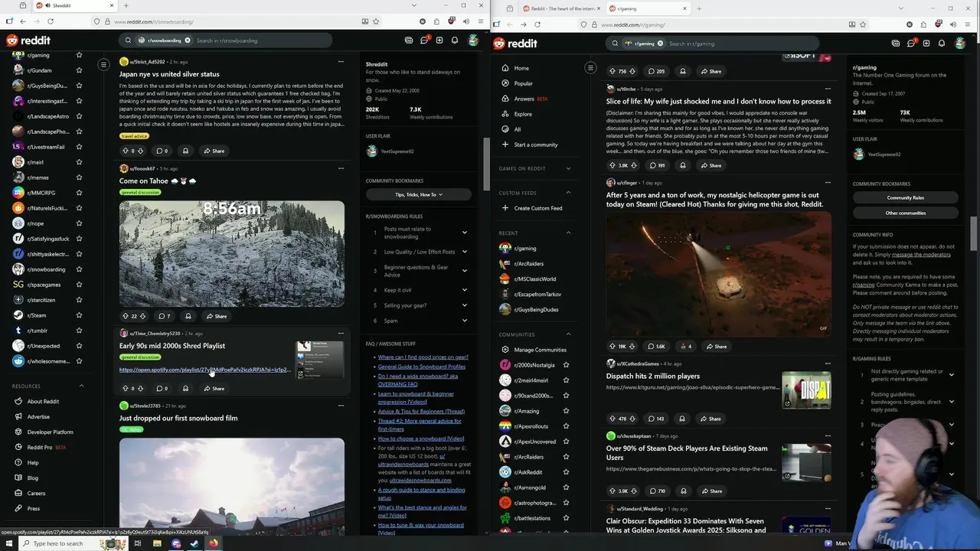Open Steam from the Windows taskbar

tap(194, 543)
